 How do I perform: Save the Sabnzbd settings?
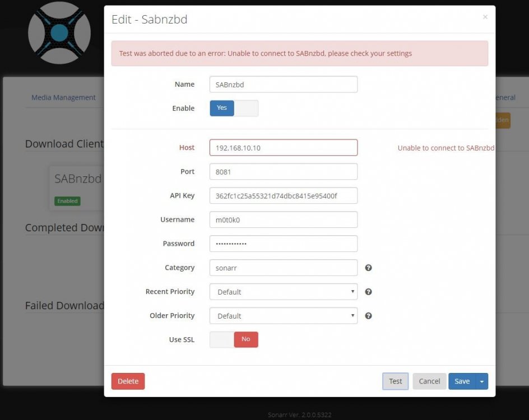click(x=462, y=381)
